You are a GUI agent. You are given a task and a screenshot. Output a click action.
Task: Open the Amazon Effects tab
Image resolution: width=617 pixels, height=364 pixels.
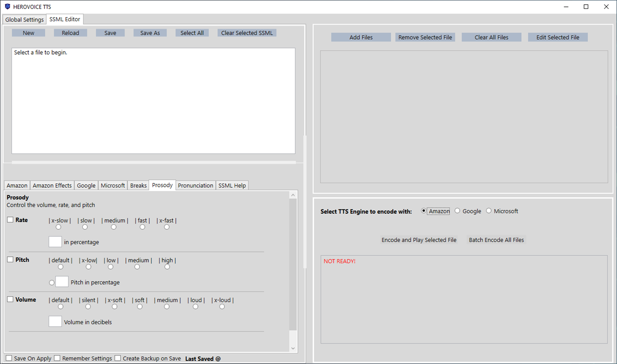52,185
